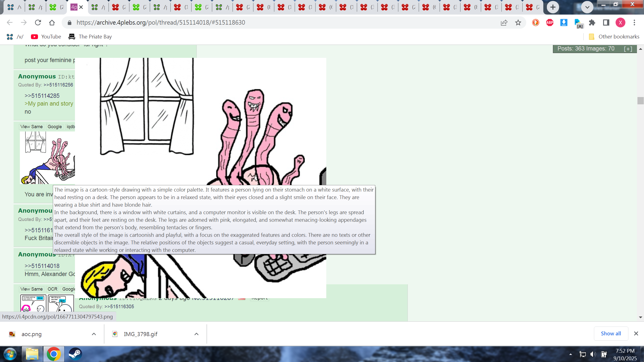
Task: Open the YouTube bookmark
Action: [x=46, y=37]
